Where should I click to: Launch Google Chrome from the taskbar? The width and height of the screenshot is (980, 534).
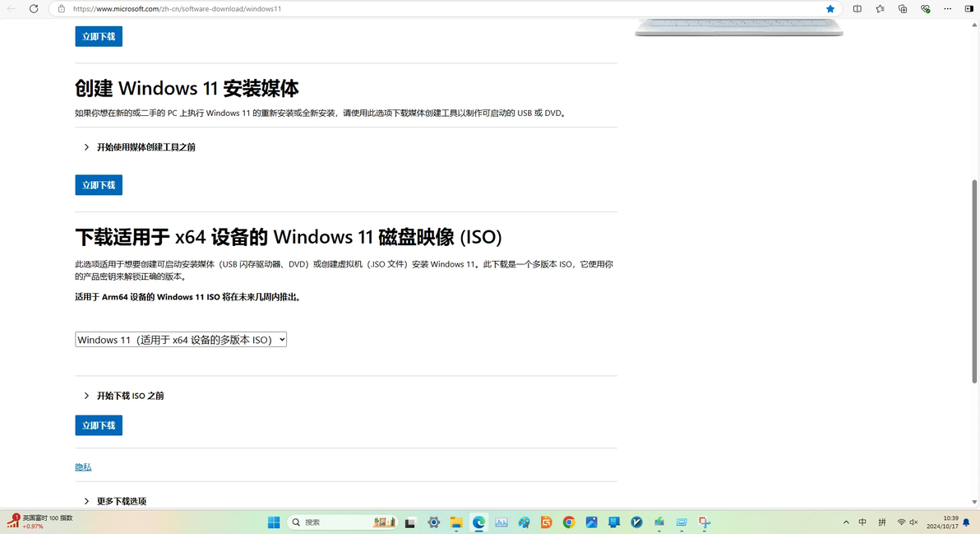pyautogui.click(x=569, y=522)
